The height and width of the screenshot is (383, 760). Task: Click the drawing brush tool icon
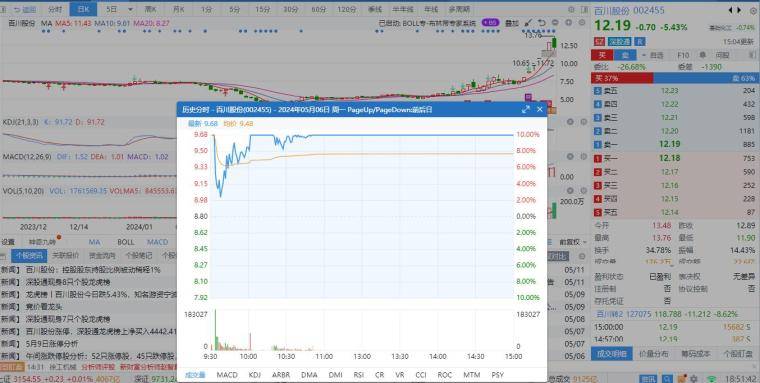tap(528, 22)
